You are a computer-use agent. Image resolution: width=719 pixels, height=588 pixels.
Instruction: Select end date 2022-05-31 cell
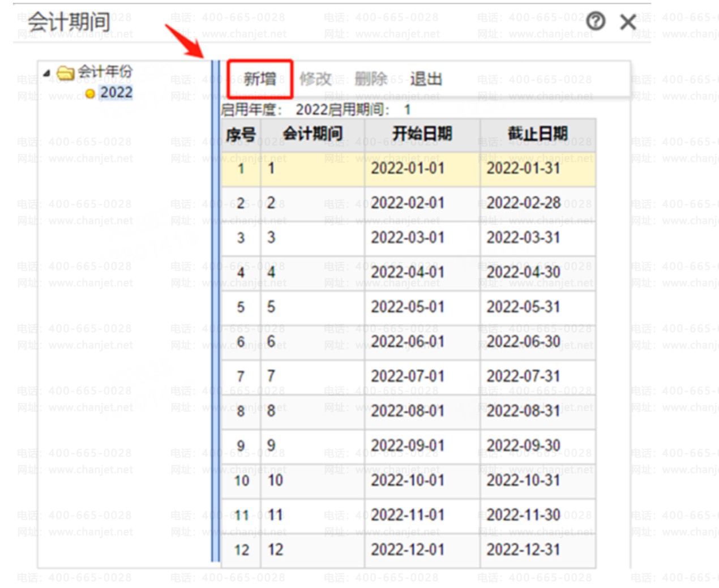point(538,307)
